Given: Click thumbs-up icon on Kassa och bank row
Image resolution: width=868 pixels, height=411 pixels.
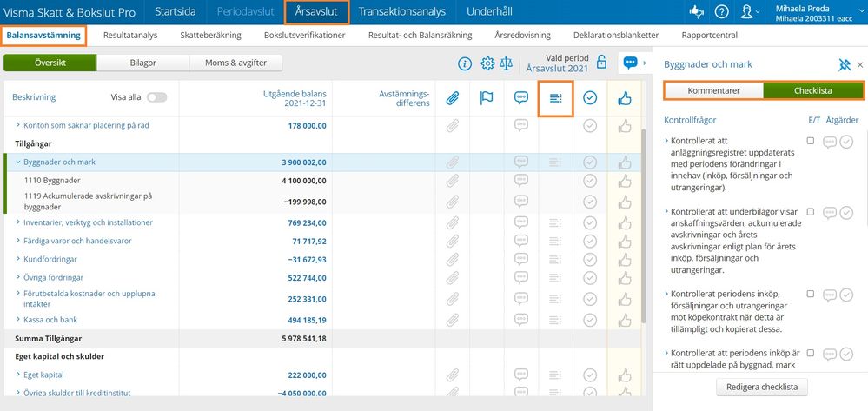Looking at the screenshot, I should [624, 320].
